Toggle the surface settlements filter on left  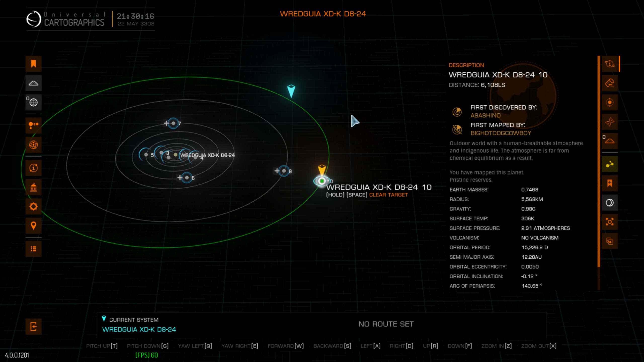point(33,83)
